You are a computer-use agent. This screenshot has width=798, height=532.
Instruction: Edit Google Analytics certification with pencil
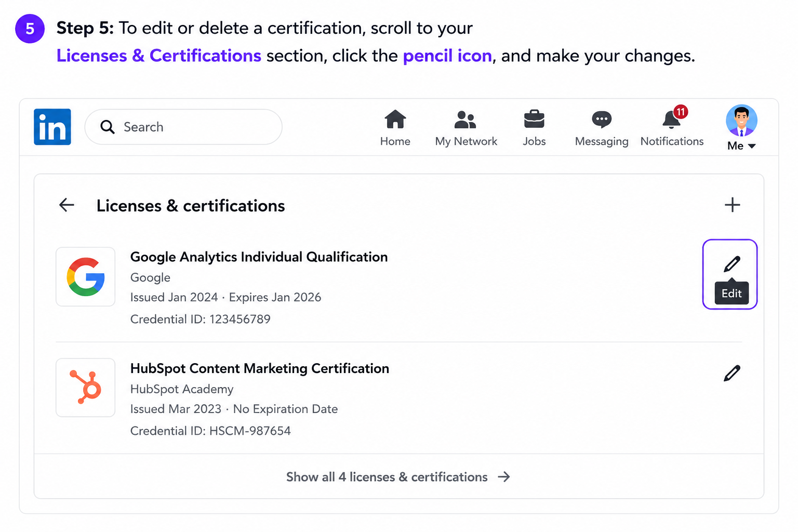coord(732,264)
